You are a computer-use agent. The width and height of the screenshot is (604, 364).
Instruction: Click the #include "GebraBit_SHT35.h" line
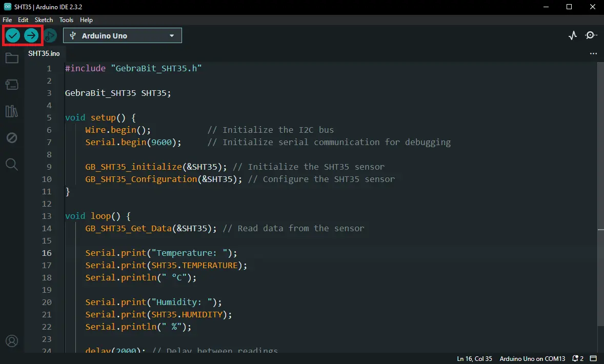pyautogui.click(x=133, y=68)
